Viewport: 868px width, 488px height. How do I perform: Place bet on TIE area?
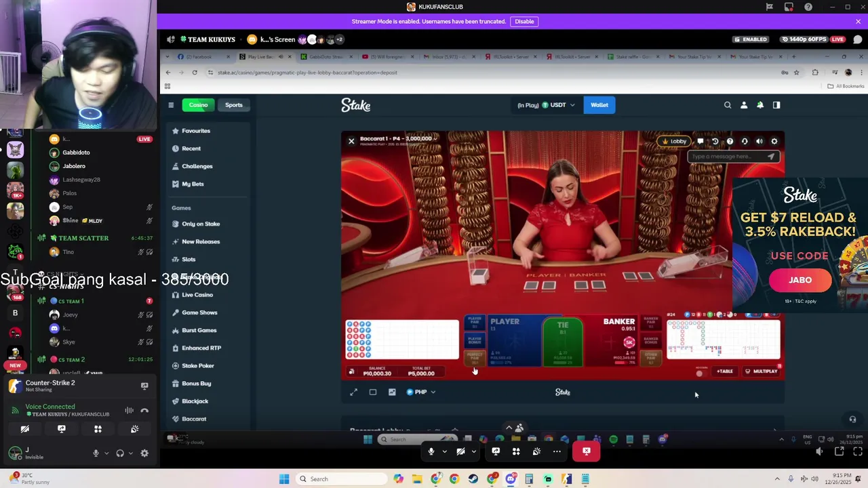point(563,341)
